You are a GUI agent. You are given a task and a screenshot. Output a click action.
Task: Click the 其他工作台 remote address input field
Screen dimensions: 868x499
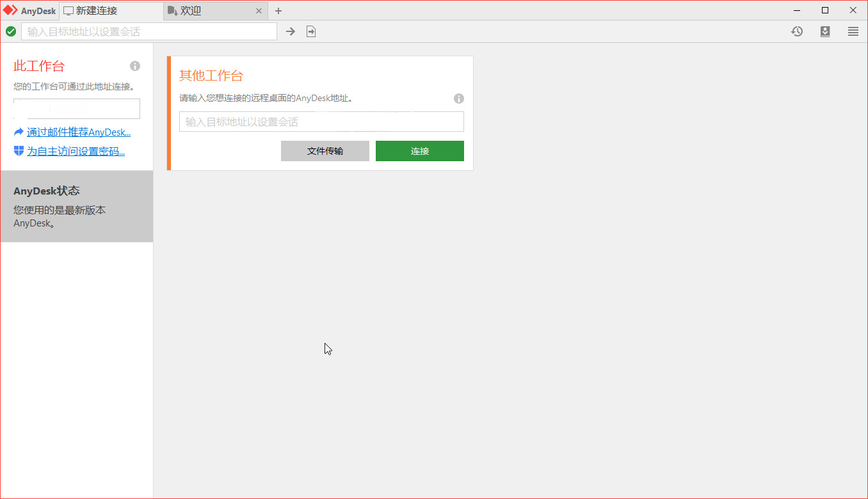pos(320,122)
